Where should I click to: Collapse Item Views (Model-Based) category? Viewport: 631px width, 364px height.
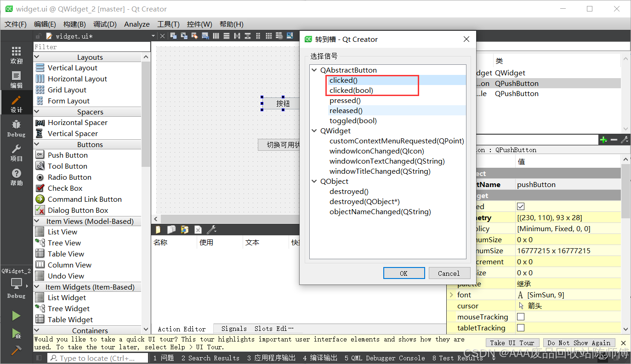(x=37, y=221)
